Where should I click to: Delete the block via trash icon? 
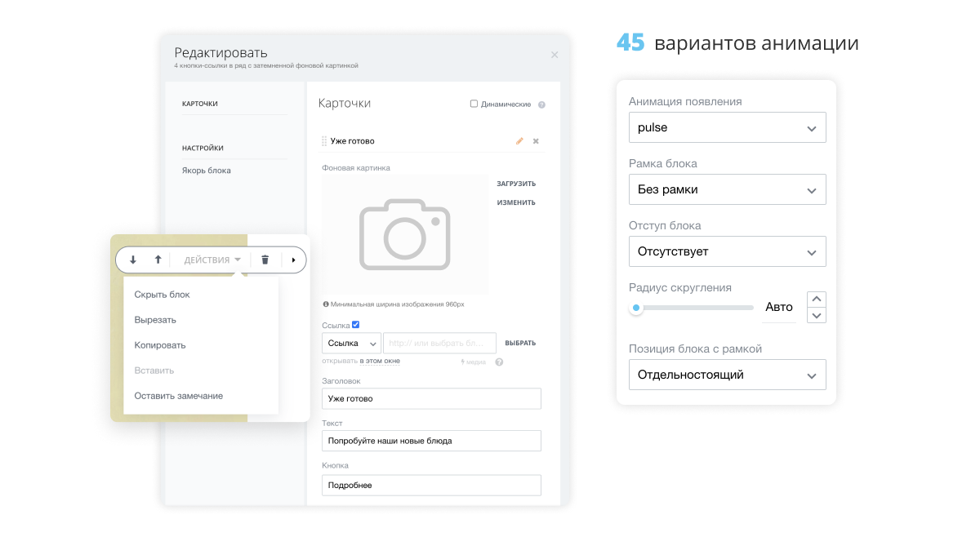[265, 259]
